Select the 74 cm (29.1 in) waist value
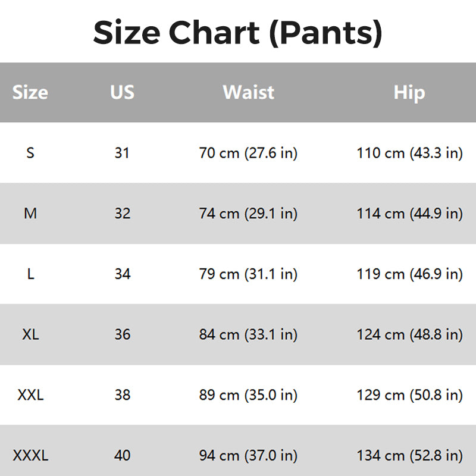Image resolution: width=476 pixels, height=476 pixels. pos(248,214)
